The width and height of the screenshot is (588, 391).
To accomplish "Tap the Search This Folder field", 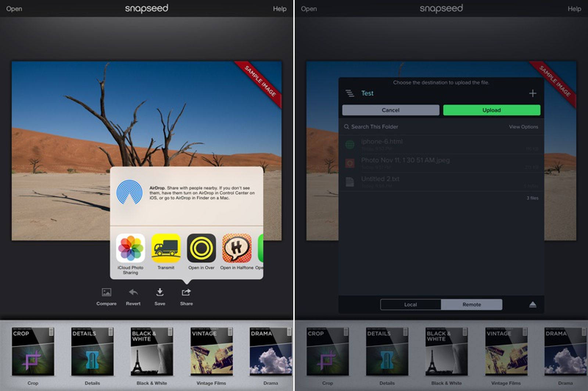I will pos(375,127).
